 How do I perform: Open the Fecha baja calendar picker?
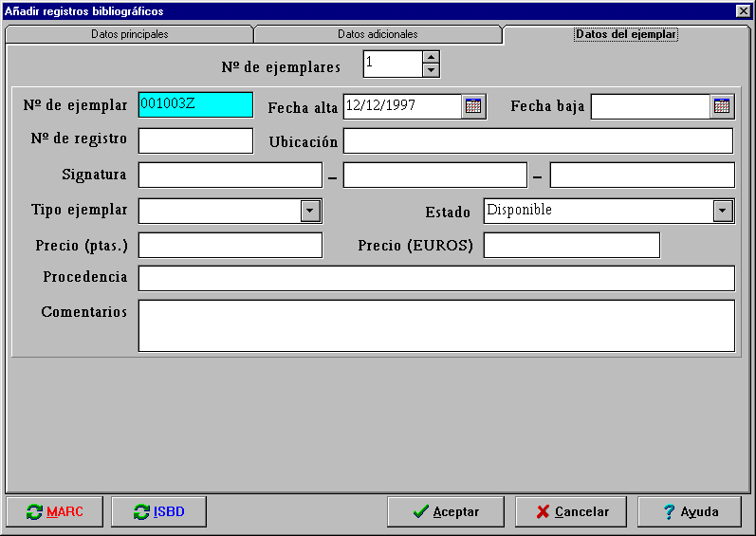coord(722,106)
